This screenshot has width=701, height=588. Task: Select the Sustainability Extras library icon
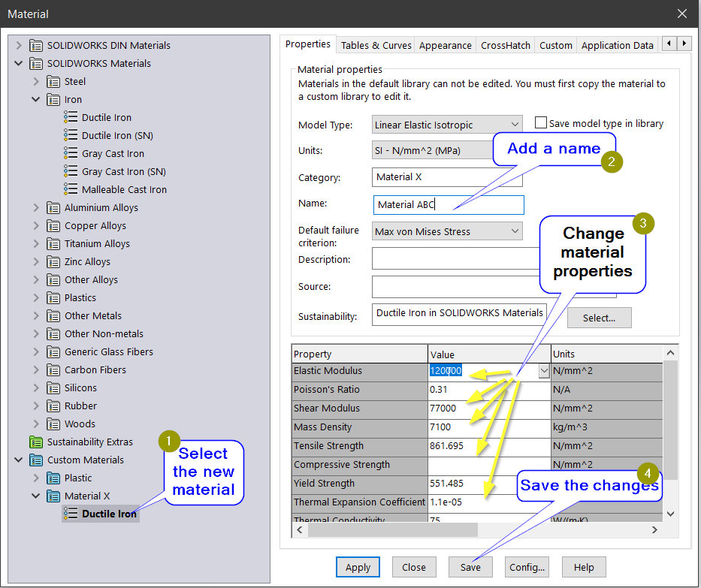coord(36,442)
